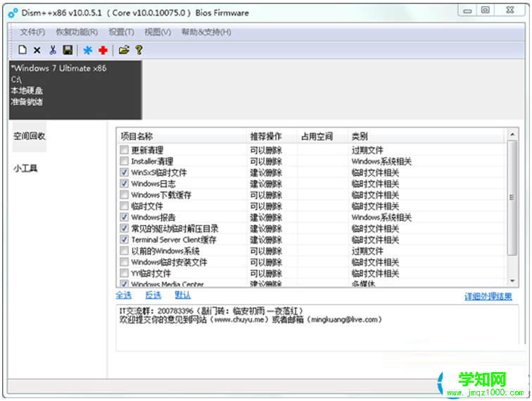Open the 帮助&支持(H) menu
532x401 pixels.
click(x=206, y=32)
